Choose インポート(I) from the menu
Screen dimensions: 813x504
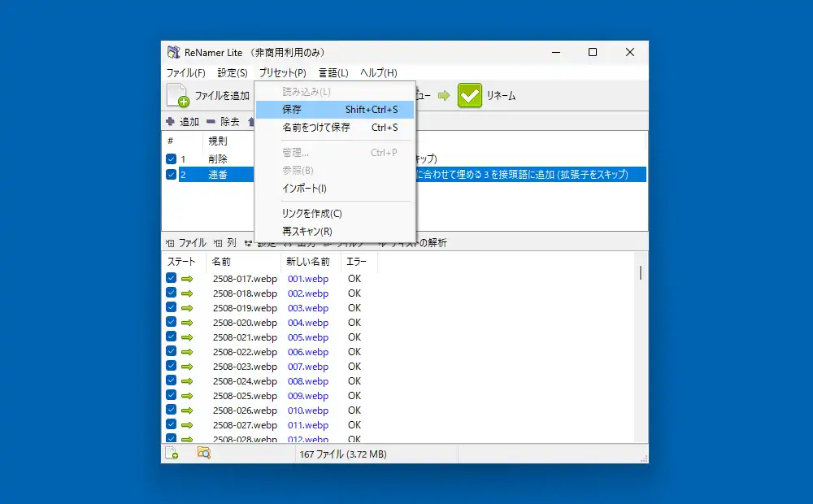(x=304, y=189)
